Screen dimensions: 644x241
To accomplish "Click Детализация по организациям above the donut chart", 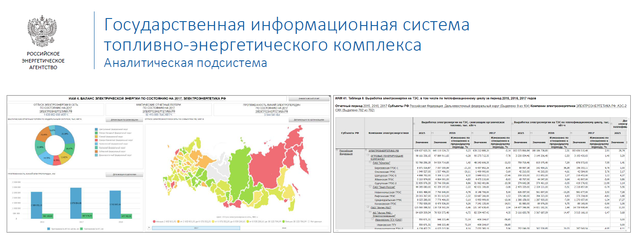I will click(124, 119).
